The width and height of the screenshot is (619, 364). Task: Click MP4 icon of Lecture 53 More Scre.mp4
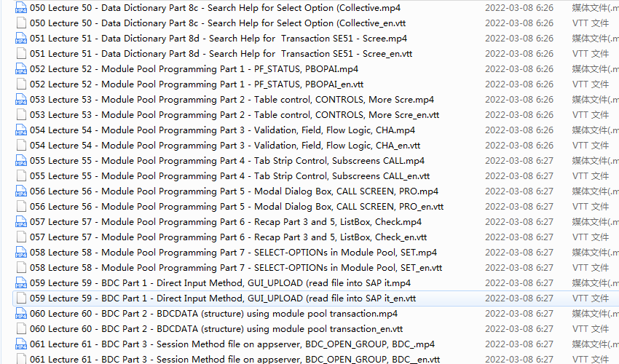(x=21, y=100)
